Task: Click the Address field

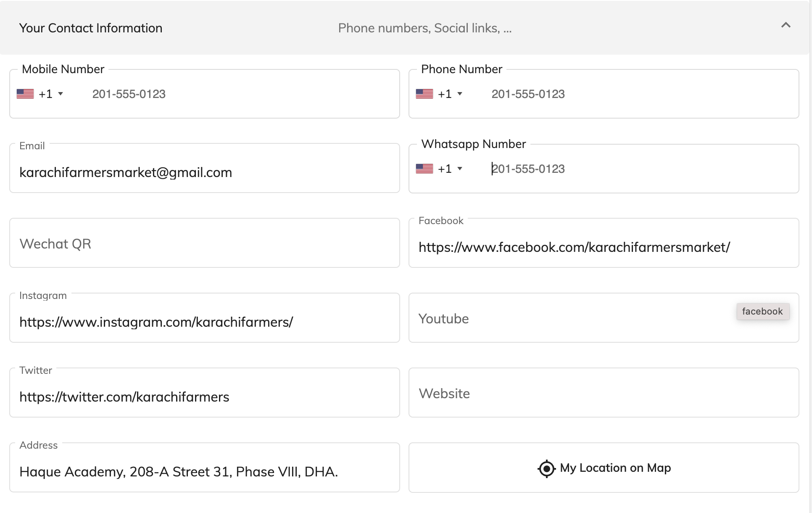Action: (204, 468)
